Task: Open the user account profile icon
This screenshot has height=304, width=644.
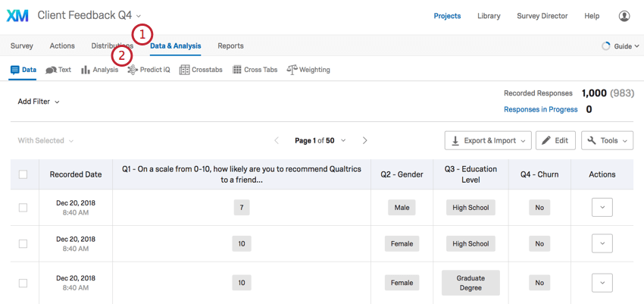Action: (624, 16)
